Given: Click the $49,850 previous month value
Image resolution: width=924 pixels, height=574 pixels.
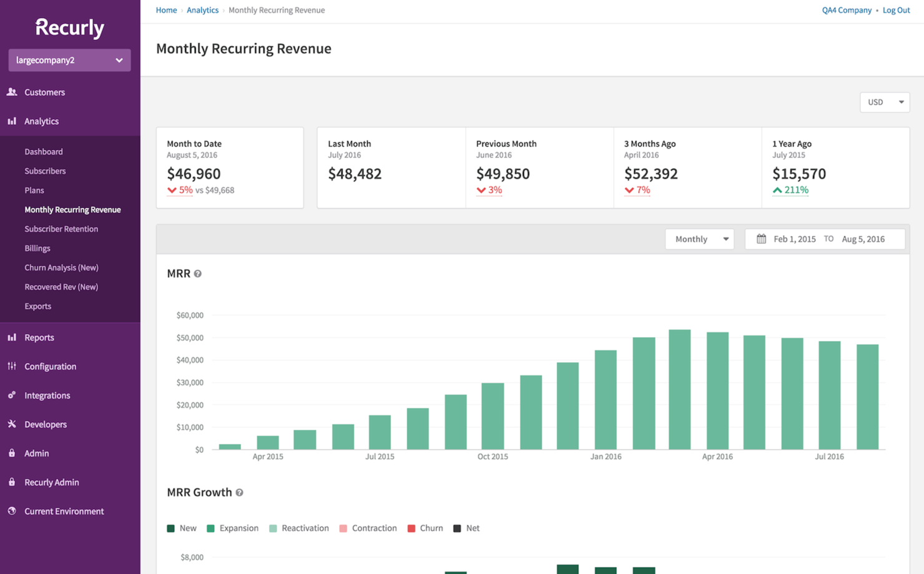Looking at the screenshot, I should point(503,174).
